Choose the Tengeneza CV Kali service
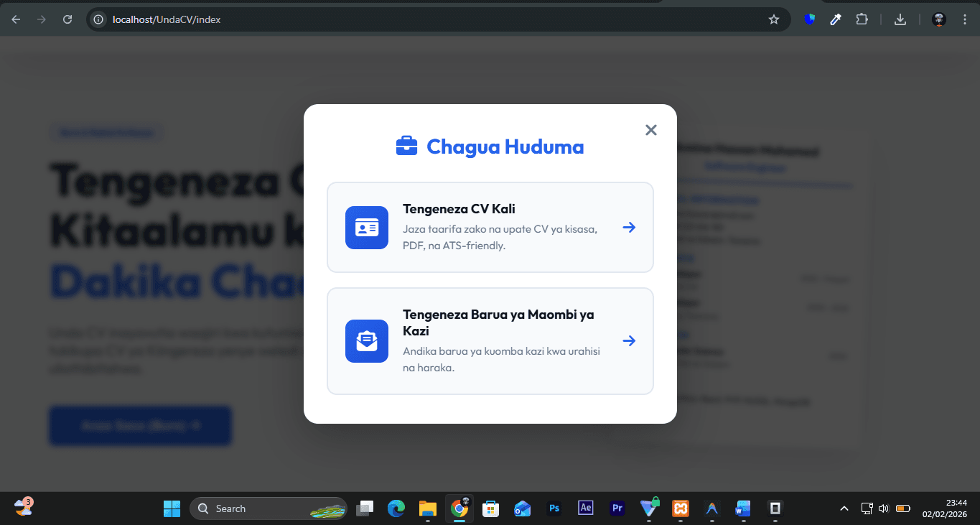The width and height of the screenshot is (980, 525). point(490,227)
